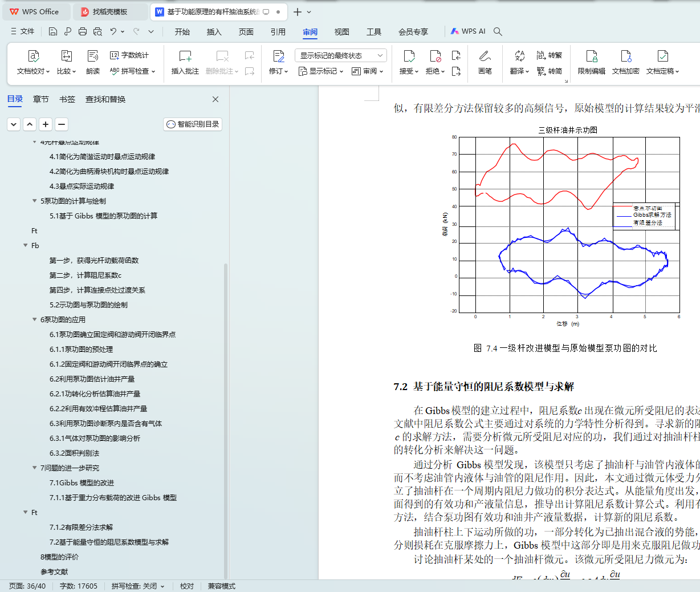Click the print preview icon
700x592 pixels.
[97, 31]
